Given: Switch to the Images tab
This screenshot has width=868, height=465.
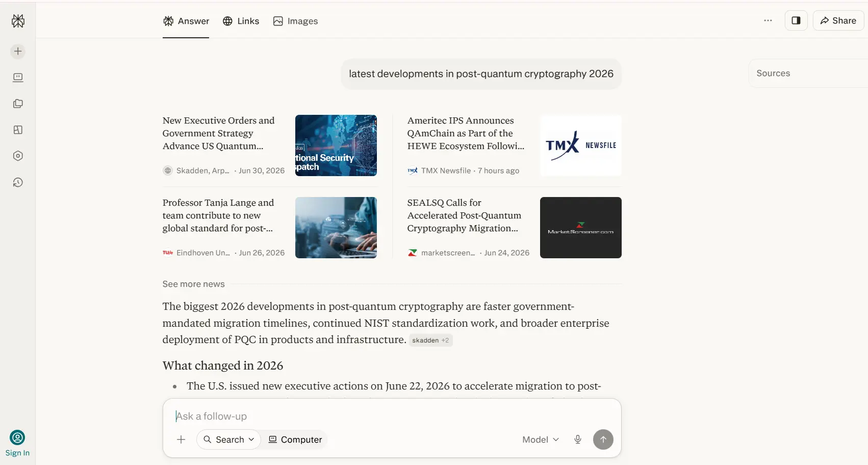Looking at the screenshot, I should (295, 21).
